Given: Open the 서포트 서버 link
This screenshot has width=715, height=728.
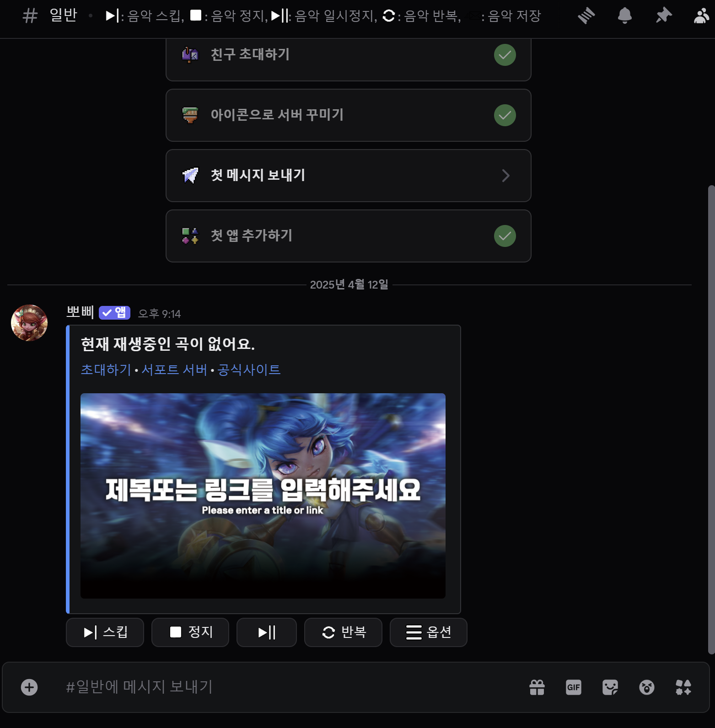Looking at the screenshot, I should coord(174,369).
